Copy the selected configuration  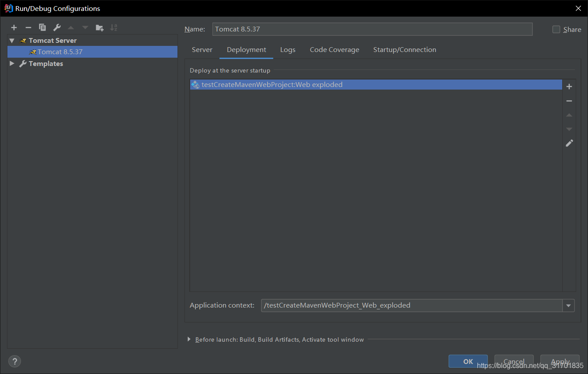click(x=42, y=28)
